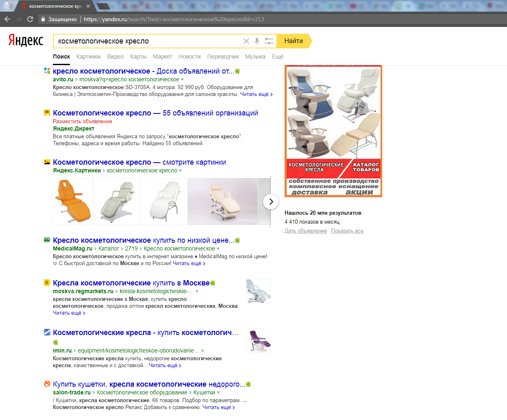Open the cream chair image thumbnail
Viewport: 507px width, 420px height.
223,201
